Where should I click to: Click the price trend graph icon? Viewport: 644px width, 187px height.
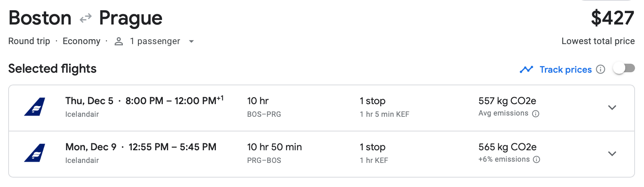point(526,69)
